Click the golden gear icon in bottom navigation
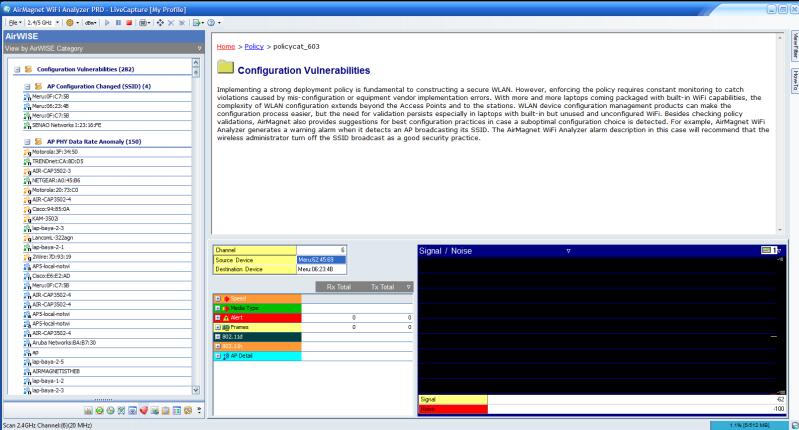799x430 pixels. click(188, 411)
